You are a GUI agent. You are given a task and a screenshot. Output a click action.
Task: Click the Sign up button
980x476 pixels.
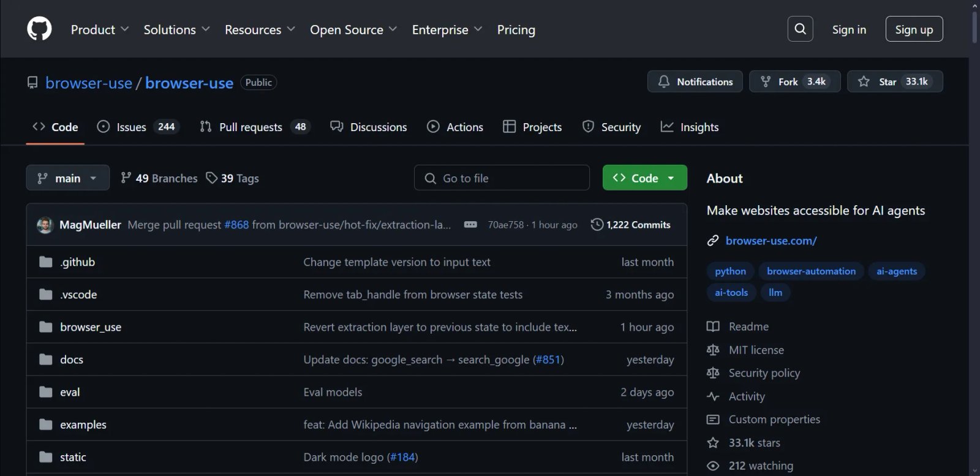point(914,29)
